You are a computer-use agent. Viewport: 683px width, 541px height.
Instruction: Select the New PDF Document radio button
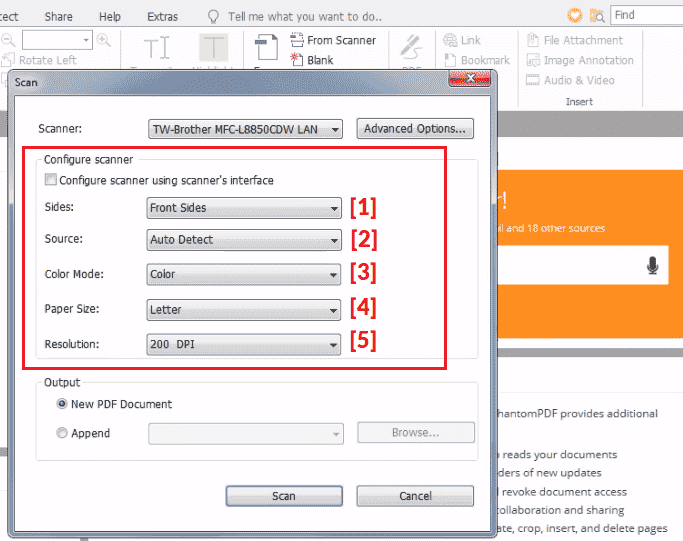click(x=62, y=404)
